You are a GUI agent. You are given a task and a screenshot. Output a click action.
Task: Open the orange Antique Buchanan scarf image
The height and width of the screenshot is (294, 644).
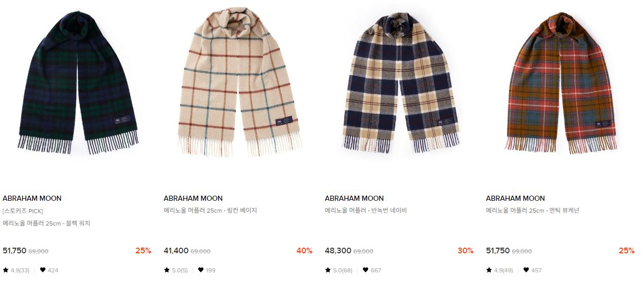[x=561, y=82]
